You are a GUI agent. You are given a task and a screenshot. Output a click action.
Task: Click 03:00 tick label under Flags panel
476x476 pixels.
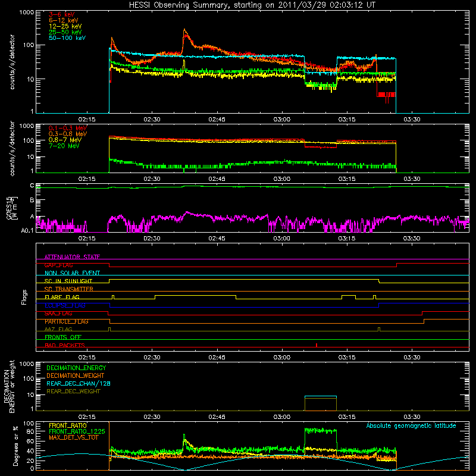(281, 358)
